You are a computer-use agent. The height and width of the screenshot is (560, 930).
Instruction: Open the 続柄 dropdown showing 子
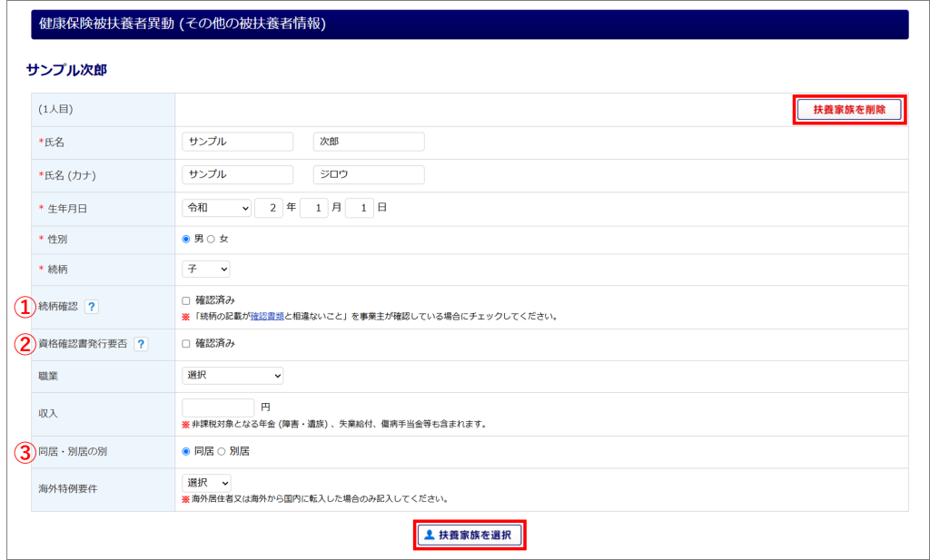tap(206, 269)
